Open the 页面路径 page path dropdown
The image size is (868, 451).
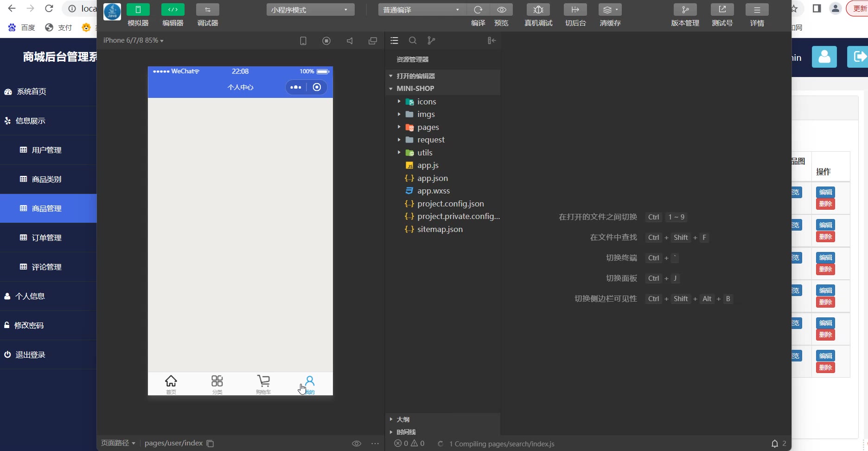(x=118, y=443)
